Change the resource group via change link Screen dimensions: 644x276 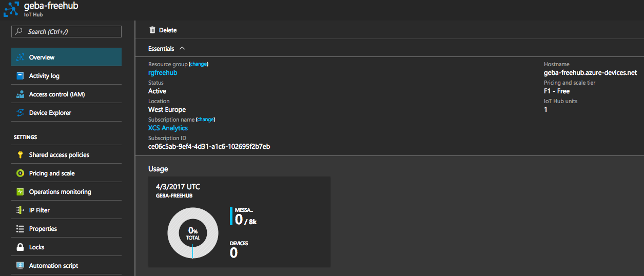coord(199,64)
